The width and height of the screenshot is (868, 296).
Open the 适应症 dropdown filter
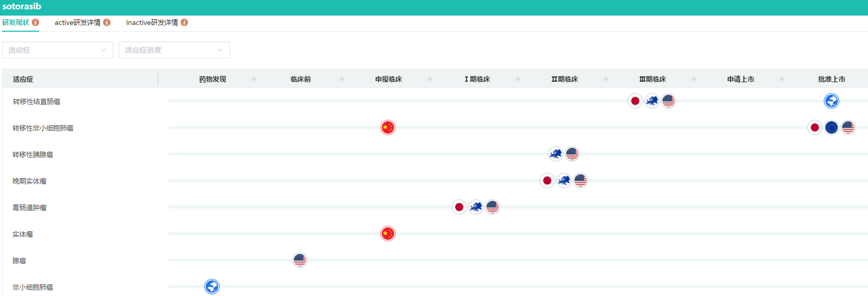pyautogui.click(x=58, y=50)
